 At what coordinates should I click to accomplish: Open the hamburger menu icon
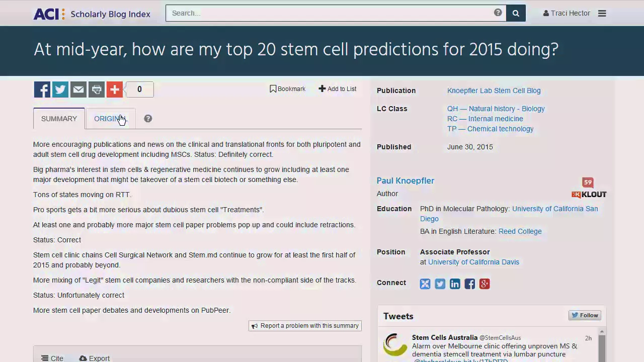point(602,14)
